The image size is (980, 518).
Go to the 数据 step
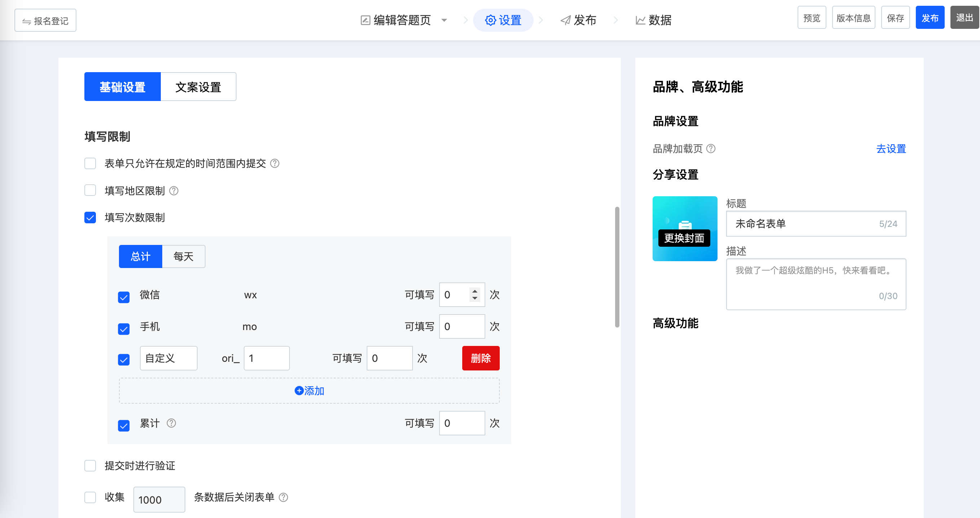[x=654, y=20]
